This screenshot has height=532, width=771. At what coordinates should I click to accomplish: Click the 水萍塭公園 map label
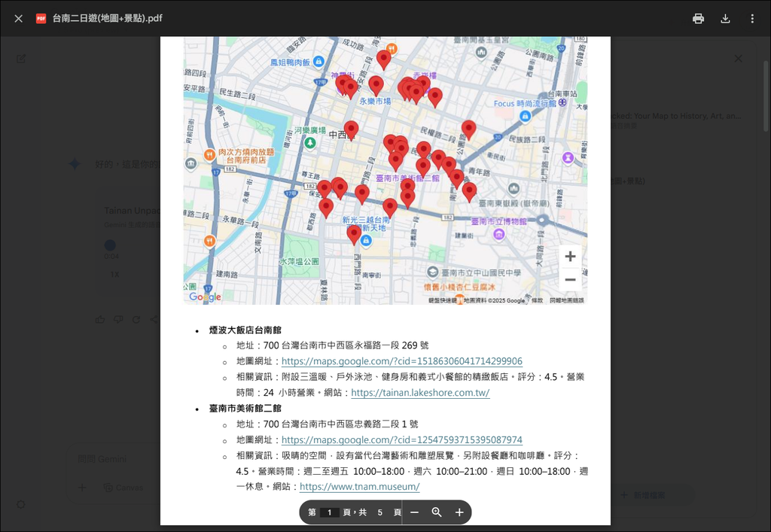pos(299,261)
